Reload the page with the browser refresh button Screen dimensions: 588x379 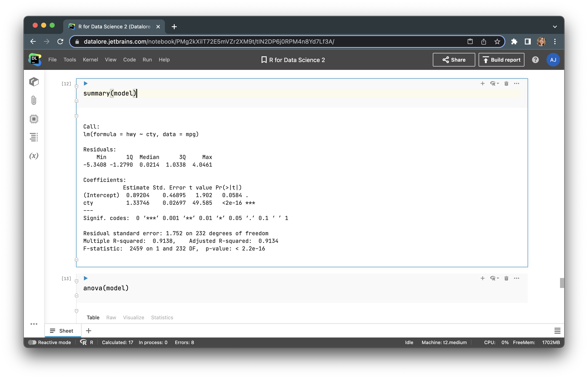60,41
